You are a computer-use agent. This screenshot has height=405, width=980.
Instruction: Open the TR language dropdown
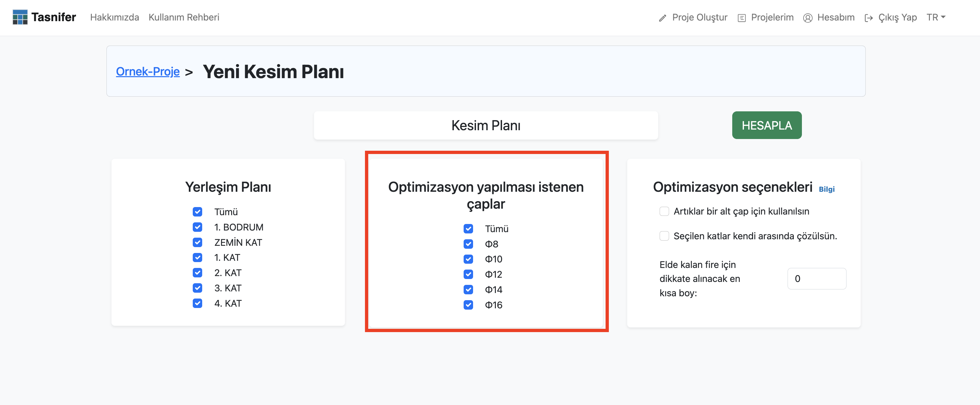pyautogui.click(x=936, y=18)
